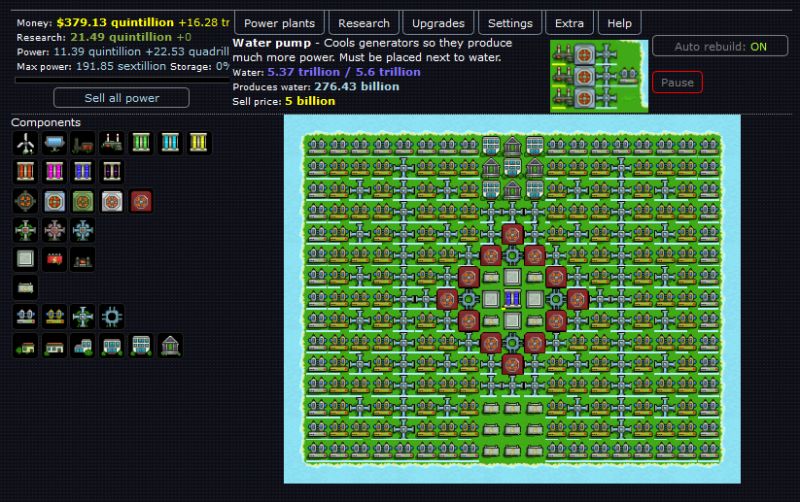Select the green nuclear cell component
The height and width of the screenshot is (502, 800).
[141, 143]
